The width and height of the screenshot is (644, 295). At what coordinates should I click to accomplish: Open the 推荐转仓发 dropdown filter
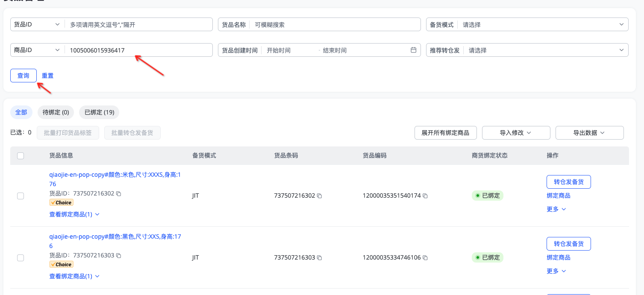click(543, 50)
